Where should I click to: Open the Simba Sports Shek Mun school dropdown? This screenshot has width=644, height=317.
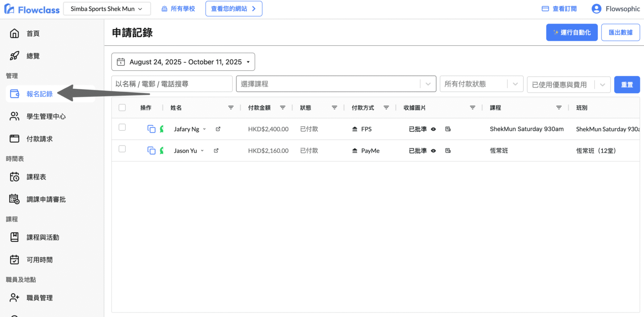pos(107,9)
